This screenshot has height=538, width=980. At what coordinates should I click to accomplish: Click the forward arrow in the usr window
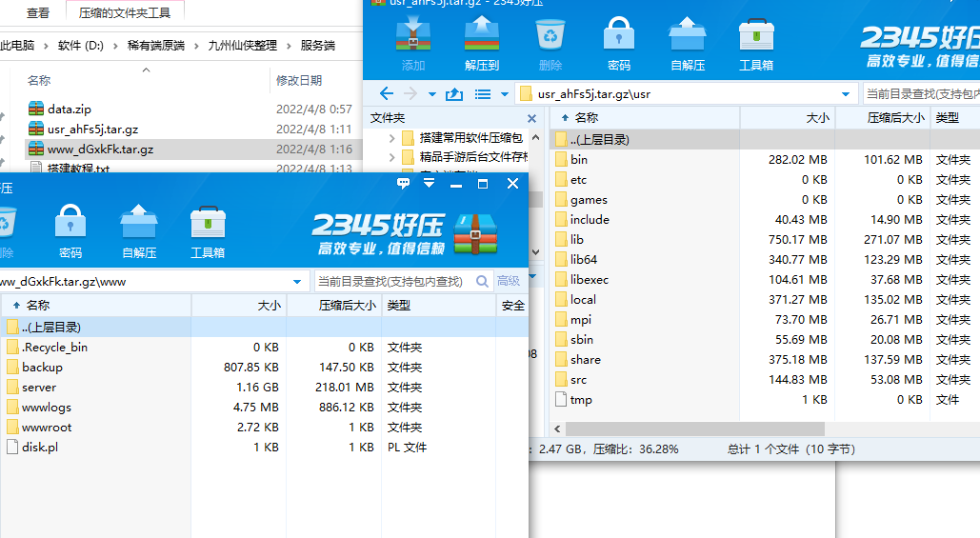[410, 93]
